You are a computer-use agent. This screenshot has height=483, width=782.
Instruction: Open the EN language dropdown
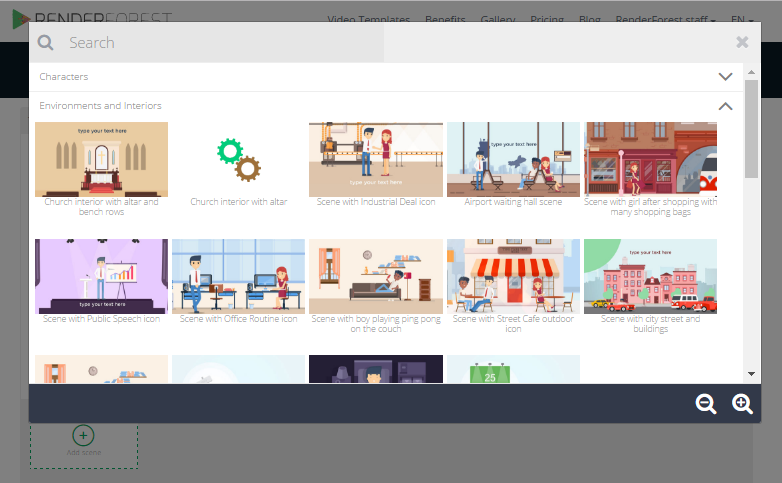(742, 20)
